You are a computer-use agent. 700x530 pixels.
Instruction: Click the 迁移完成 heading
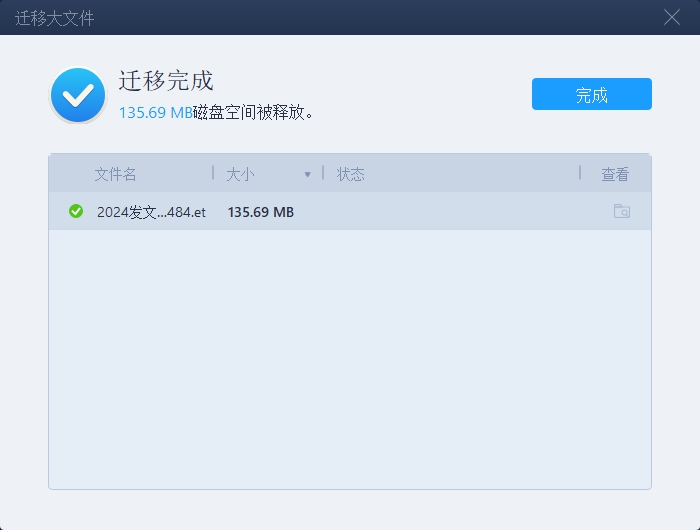coord(166,81)
